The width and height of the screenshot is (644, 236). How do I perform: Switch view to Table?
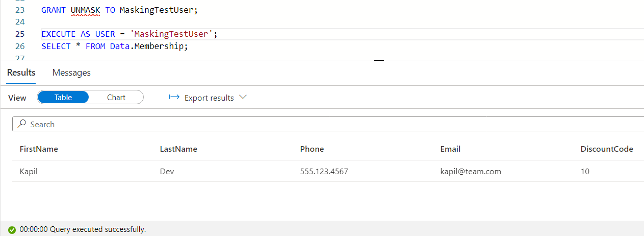tap(63, 98)
